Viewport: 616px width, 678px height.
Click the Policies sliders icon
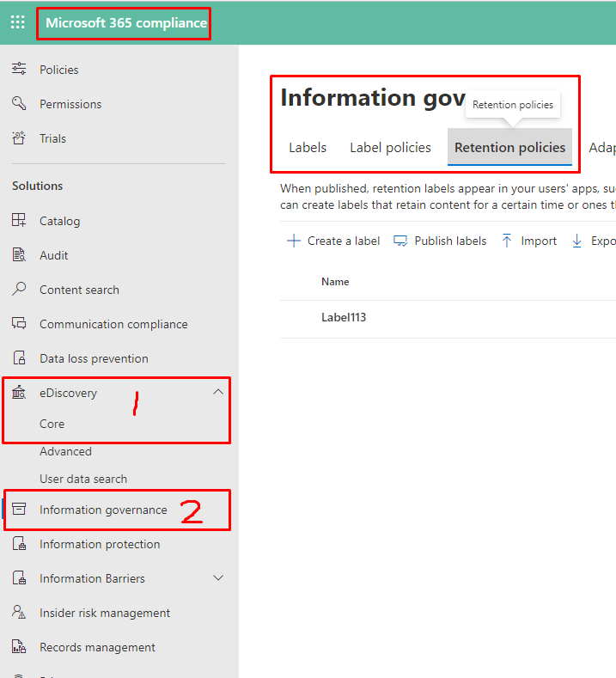click(x=19, y=69)
